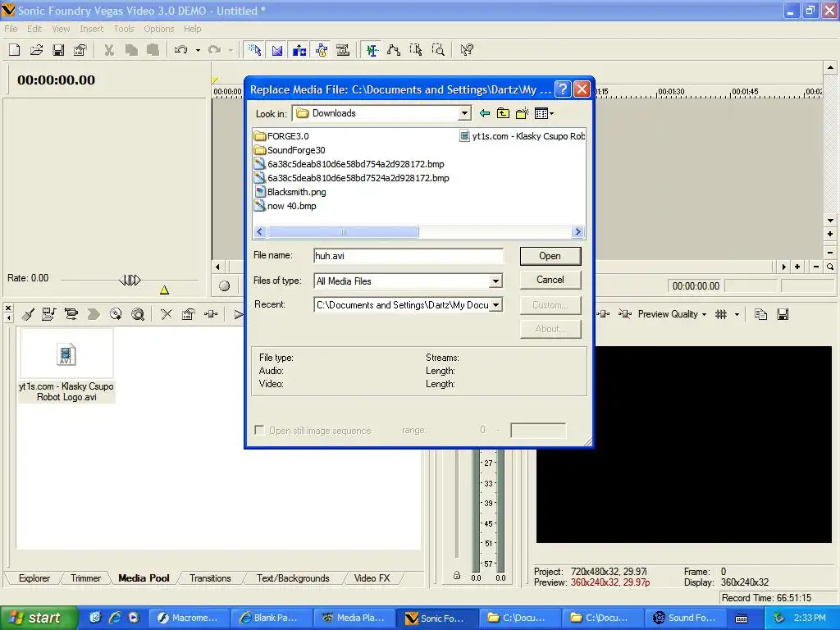The image size is (840, 630).
Task: Click the Open project folder icon
Action: point(36,50)
